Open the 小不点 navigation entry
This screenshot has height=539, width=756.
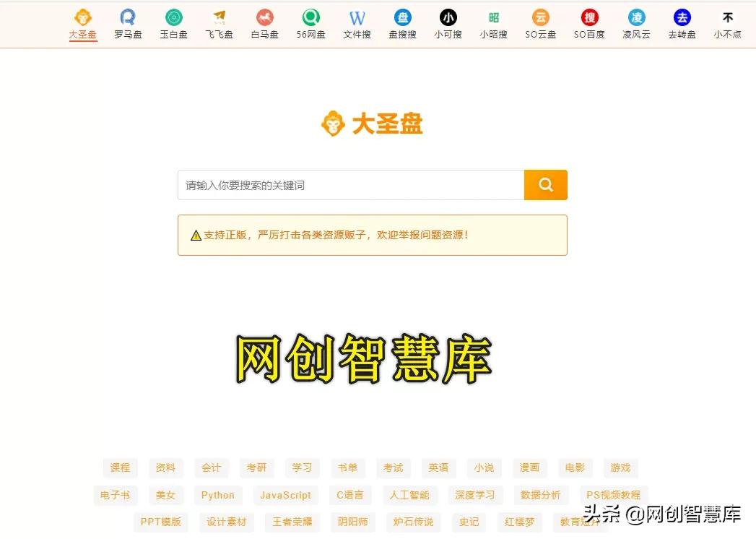727,22
